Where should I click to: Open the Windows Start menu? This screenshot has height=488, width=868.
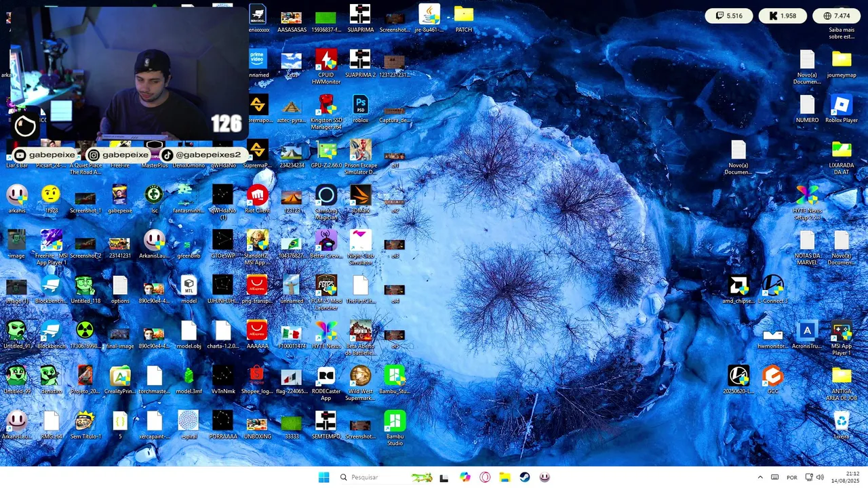pyautogui.click(x=323, y=477)
